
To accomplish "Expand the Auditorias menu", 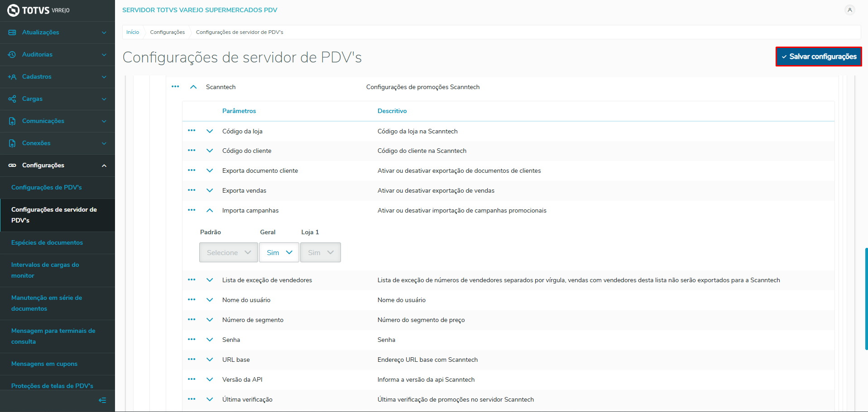I will pos(104,55).
